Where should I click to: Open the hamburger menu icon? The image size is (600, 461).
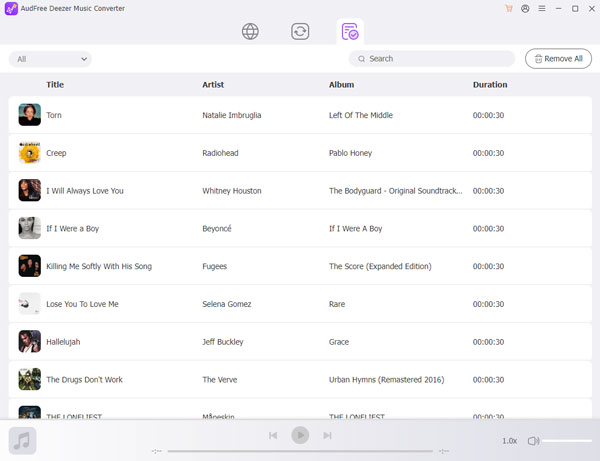coord(542,8)
